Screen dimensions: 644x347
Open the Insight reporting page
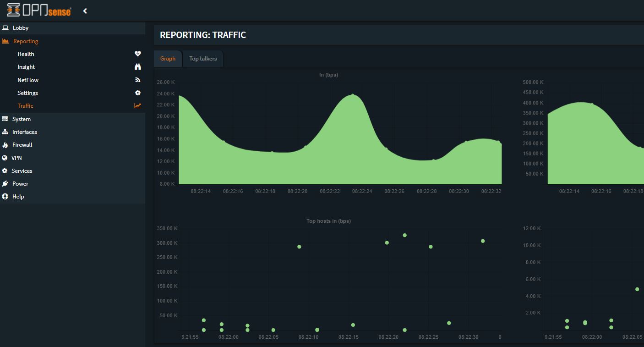click(x=26, y=67)
